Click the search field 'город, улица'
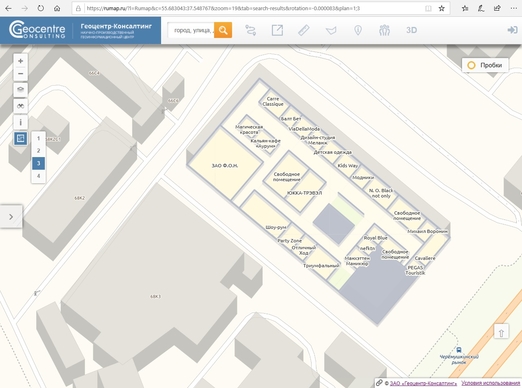 click(x=192, y=30)
